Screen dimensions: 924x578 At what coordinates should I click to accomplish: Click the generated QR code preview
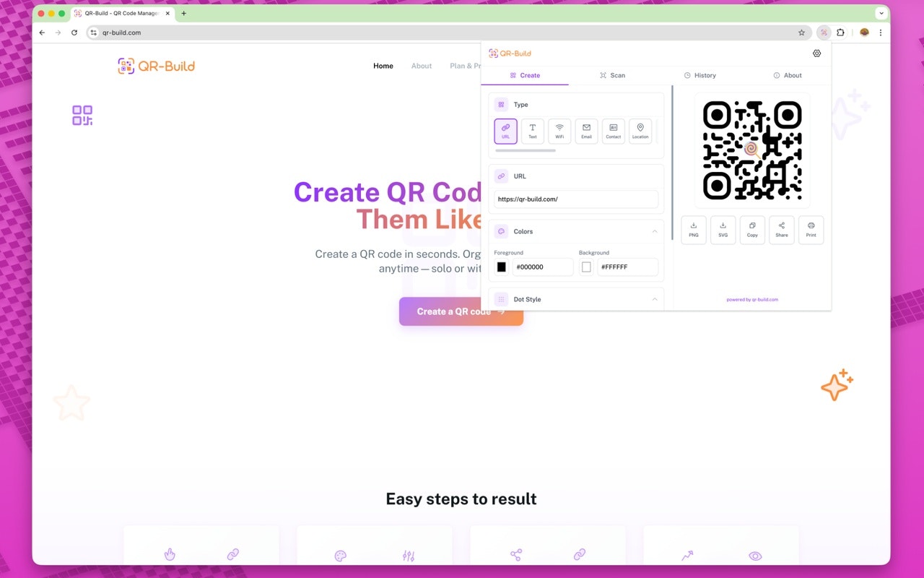coord(752,151)
